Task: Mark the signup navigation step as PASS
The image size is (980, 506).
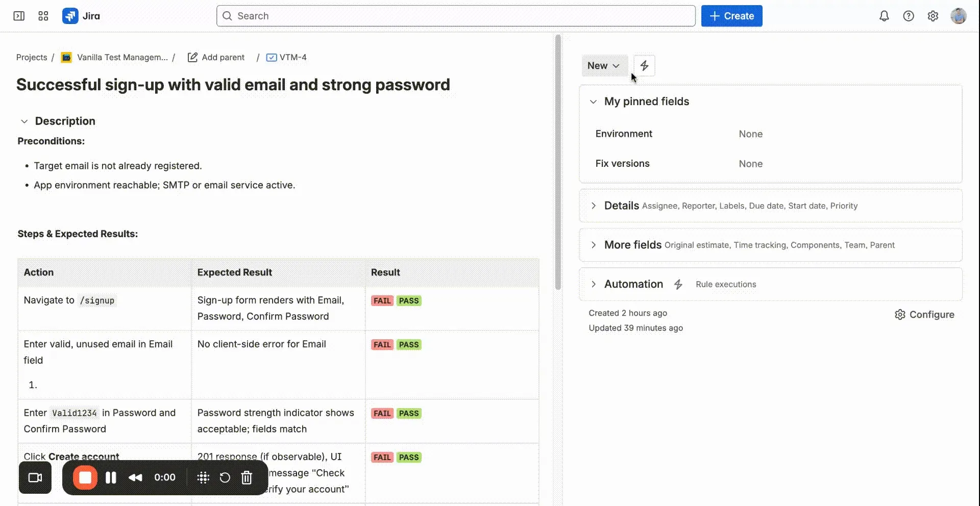Action: pos(409,300)
